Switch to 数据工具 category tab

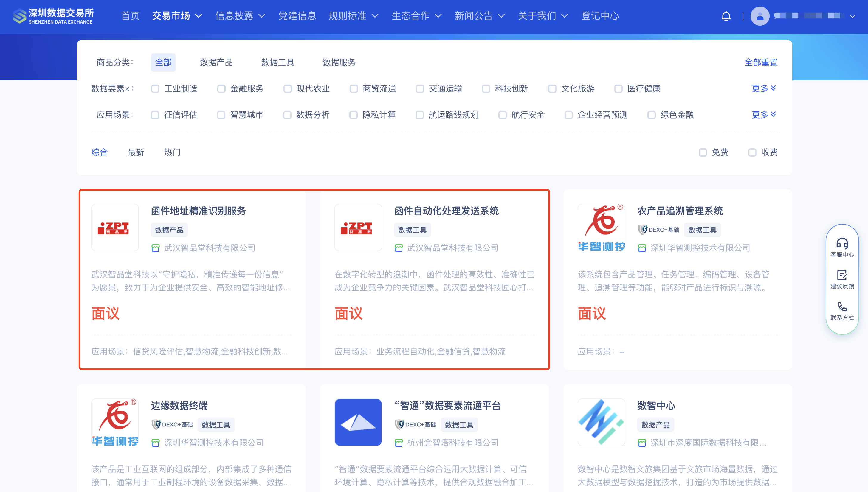(278, 63)
